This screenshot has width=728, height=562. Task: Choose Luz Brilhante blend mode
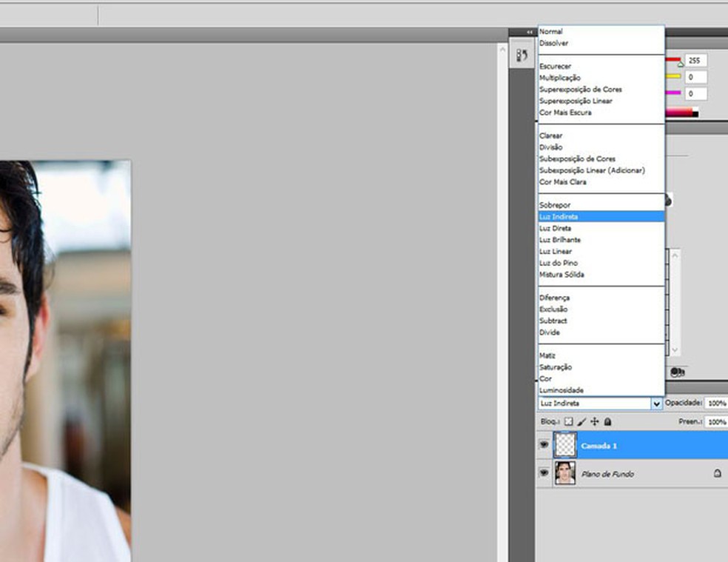(x=601, y=240)
